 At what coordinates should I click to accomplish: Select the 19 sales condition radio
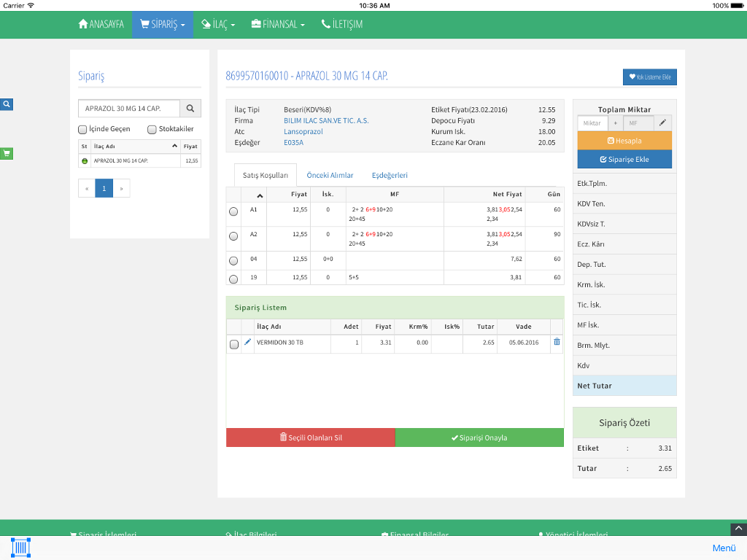233,279
